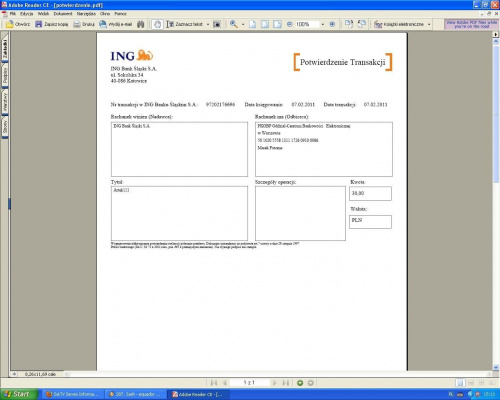Screen dimensions: 500x400
Task: Choose the zoom in magnifier tool
Action: (x=234, y=24)
